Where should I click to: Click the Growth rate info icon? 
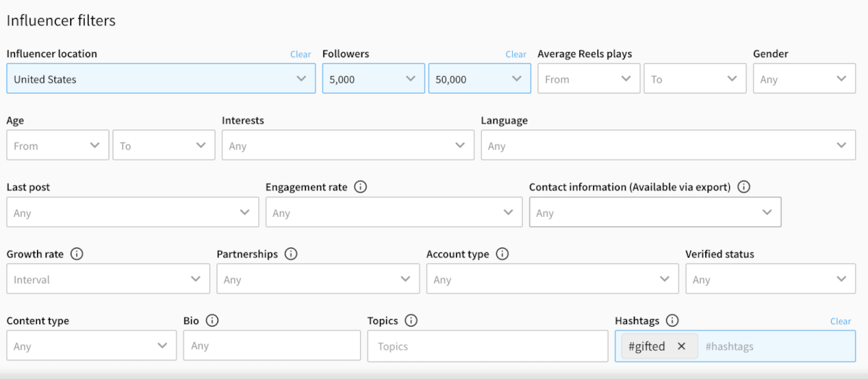[x=77, y=254]
